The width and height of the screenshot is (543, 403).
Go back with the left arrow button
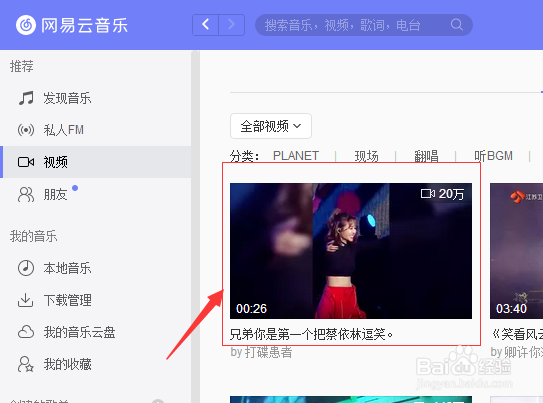(205, 25)
